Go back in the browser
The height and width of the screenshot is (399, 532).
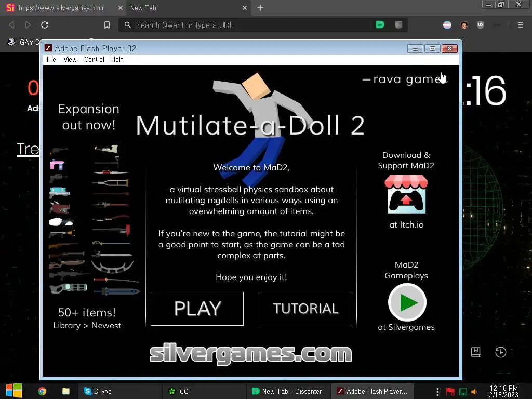coord(11,25)
